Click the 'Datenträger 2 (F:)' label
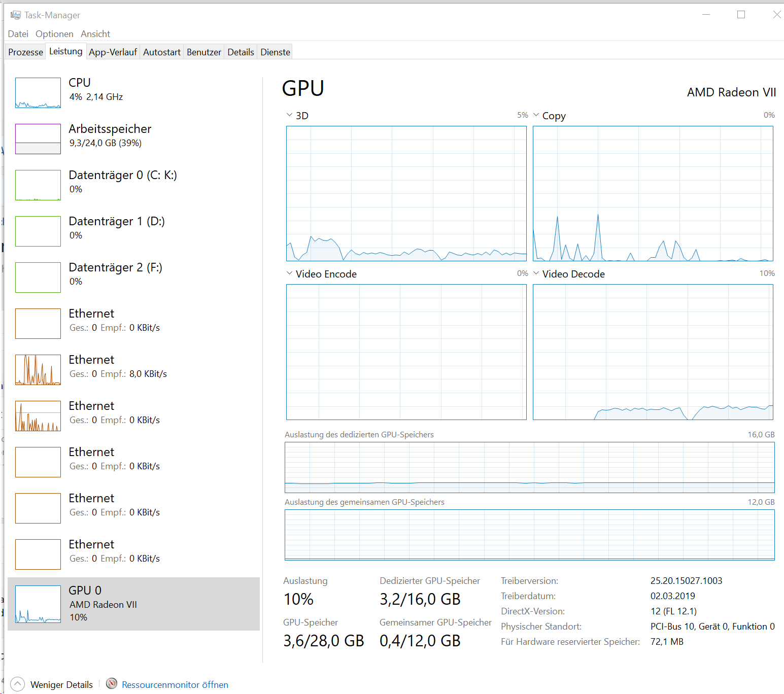 click(116, 267)
